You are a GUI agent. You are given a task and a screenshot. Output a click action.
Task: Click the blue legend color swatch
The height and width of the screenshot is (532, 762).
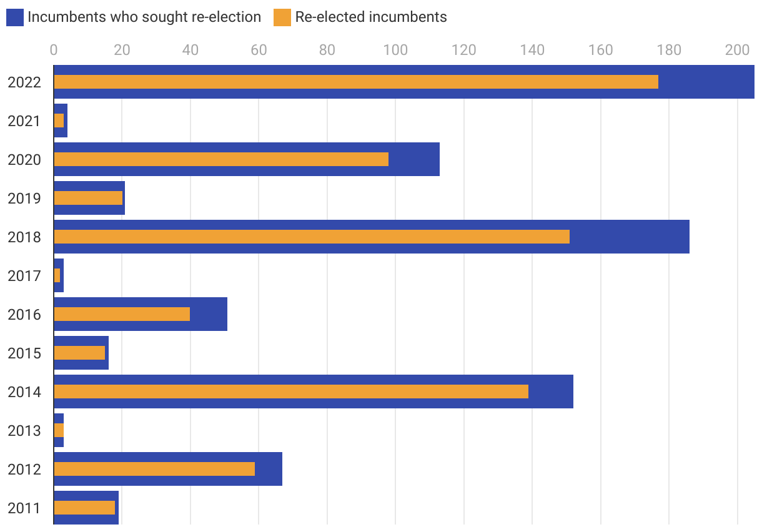pos(15,17)
